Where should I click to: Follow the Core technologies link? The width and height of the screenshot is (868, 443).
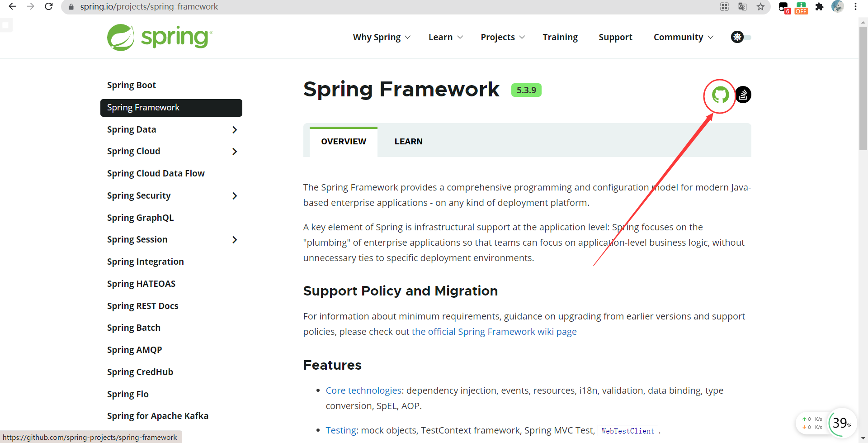363,391
